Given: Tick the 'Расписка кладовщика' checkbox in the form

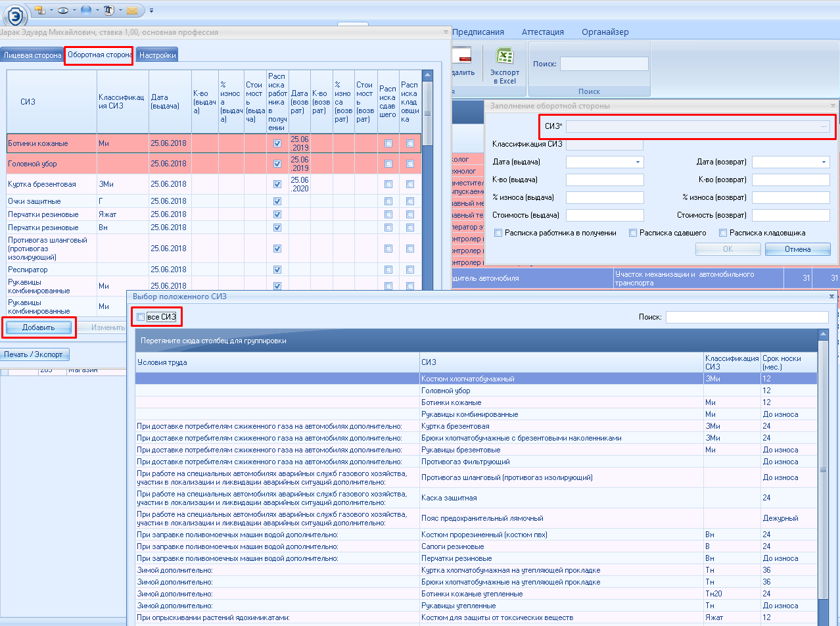Looking at the screenshot, I should [x=723, y=233].
